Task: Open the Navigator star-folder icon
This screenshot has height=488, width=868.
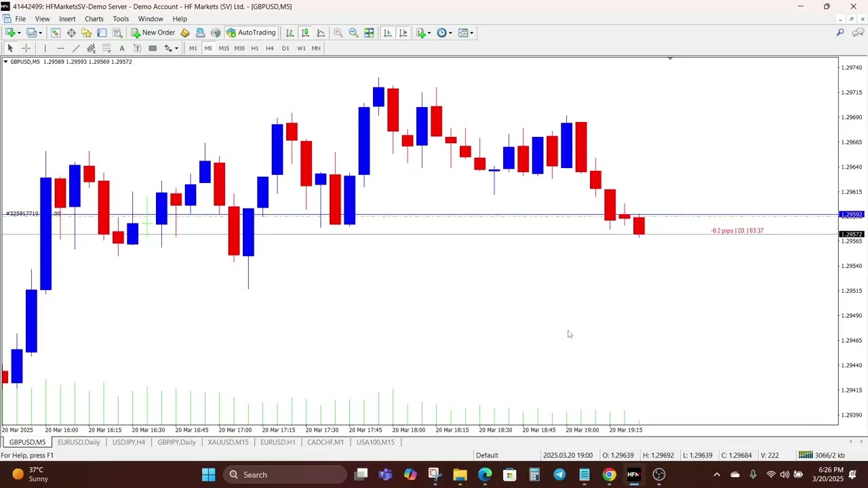Action: click(x=87, y=33)
